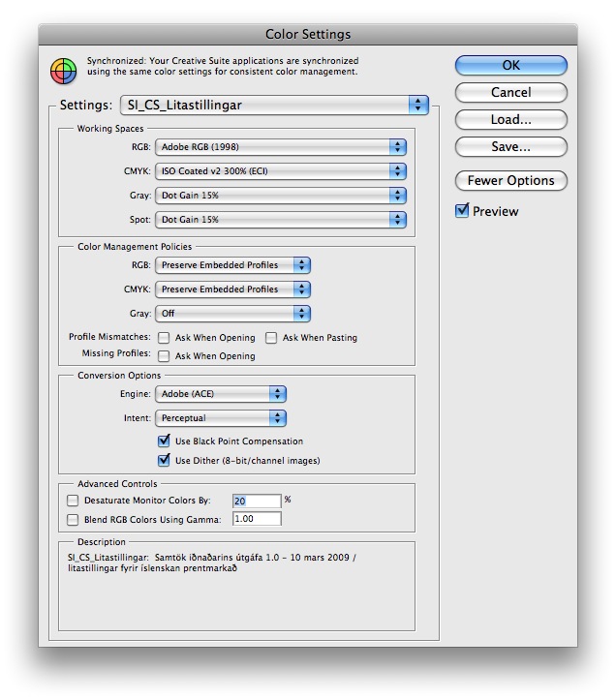Open the CMYK working space dropdown
The height and width of the screenshot is (700, 616).
[x=281, y=171]
